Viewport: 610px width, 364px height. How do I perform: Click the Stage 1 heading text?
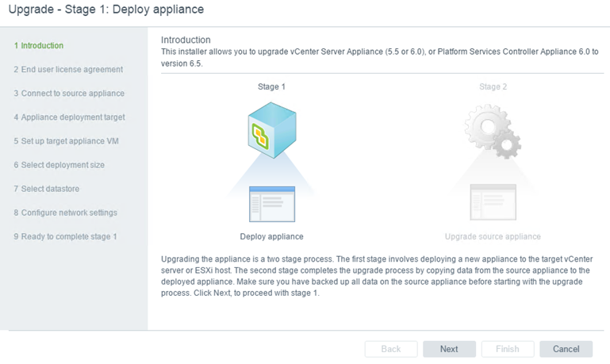click(x=271, y=86)
